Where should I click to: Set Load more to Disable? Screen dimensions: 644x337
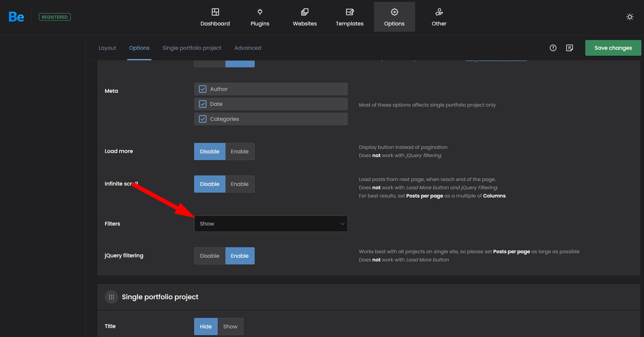pos(210,151)
